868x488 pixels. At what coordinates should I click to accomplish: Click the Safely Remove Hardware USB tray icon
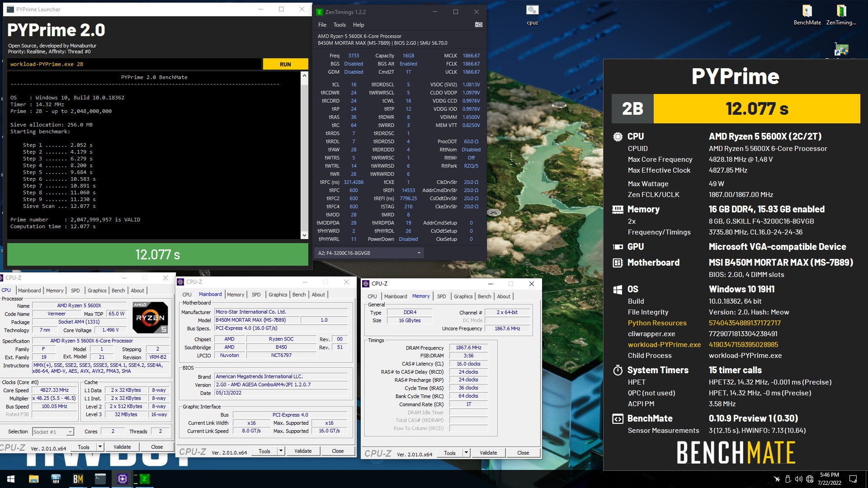(788, 479)
